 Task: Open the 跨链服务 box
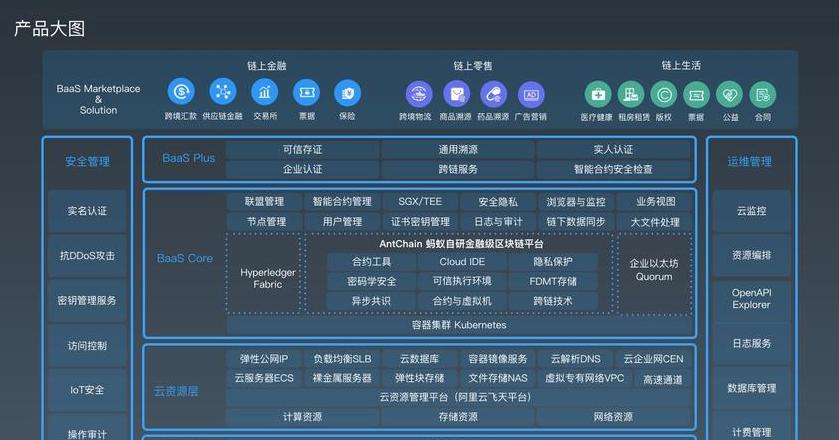coord(458,169)
